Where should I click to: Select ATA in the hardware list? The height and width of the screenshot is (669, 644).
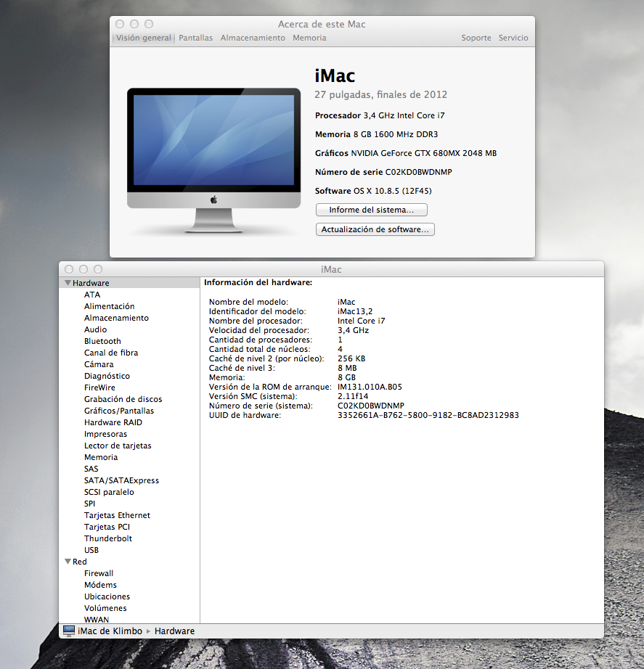[92, 295]
